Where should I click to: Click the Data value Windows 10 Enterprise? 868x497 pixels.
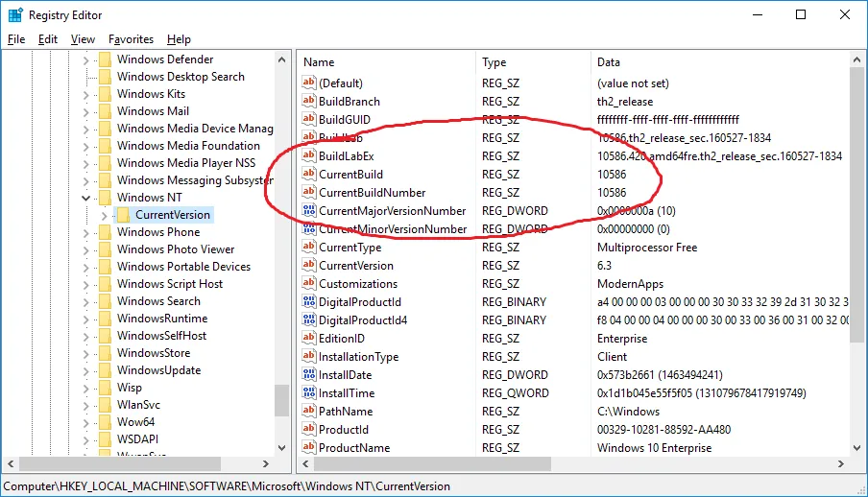click(x=654, y=448)
